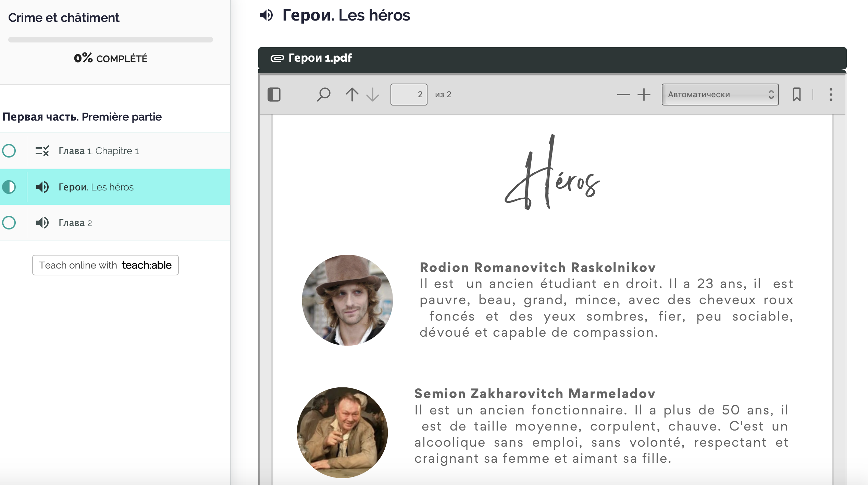Click Teach online with teachable button
868x485 pixels.
tap(106, 265)
